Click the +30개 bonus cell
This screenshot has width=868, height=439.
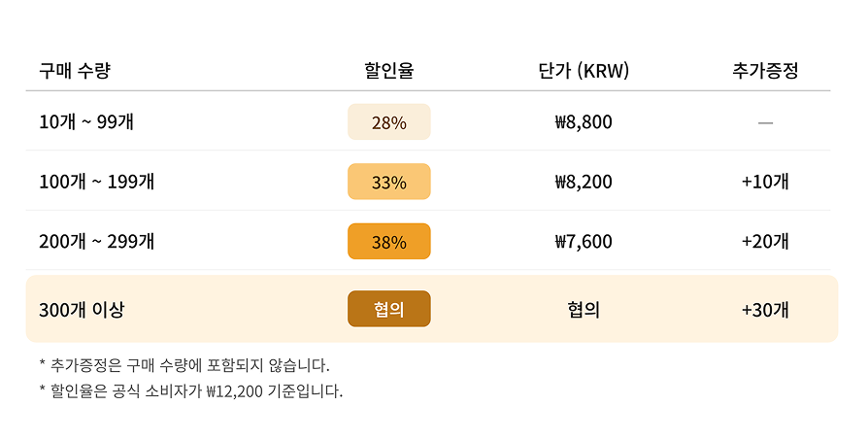(x=765, y=310)
